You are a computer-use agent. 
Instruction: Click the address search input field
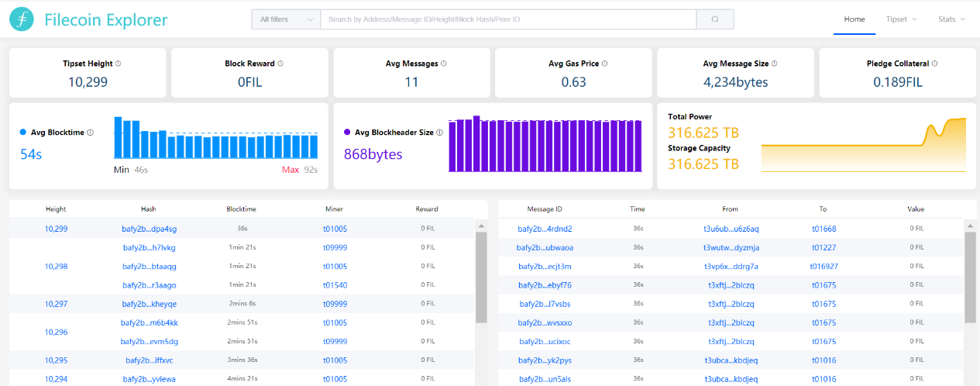click(x=508, y=19)
